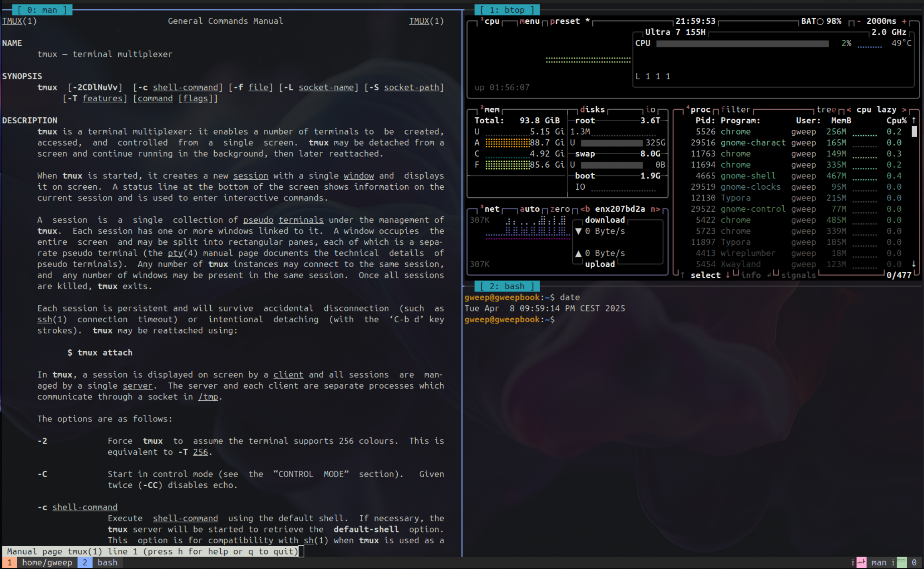
Task: Open the btop 'menu'
Action: (x=530, y=21)
